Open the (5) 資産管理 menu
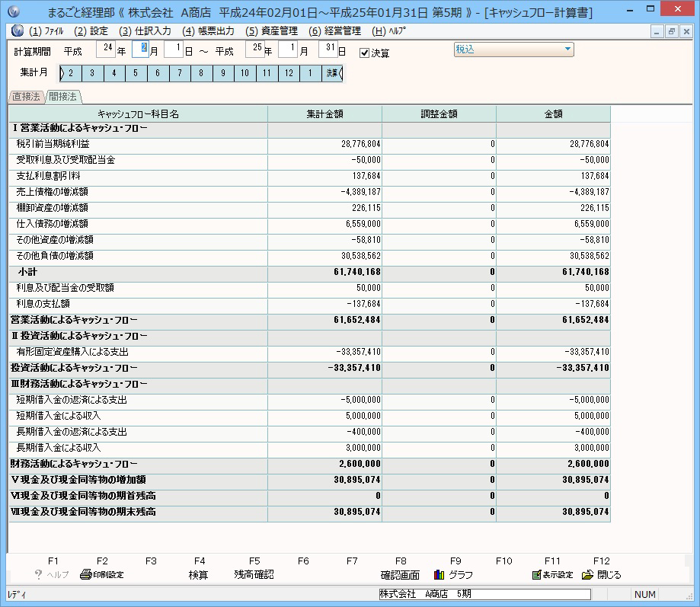This screenshot has height=607, width=700. point(271,31)
